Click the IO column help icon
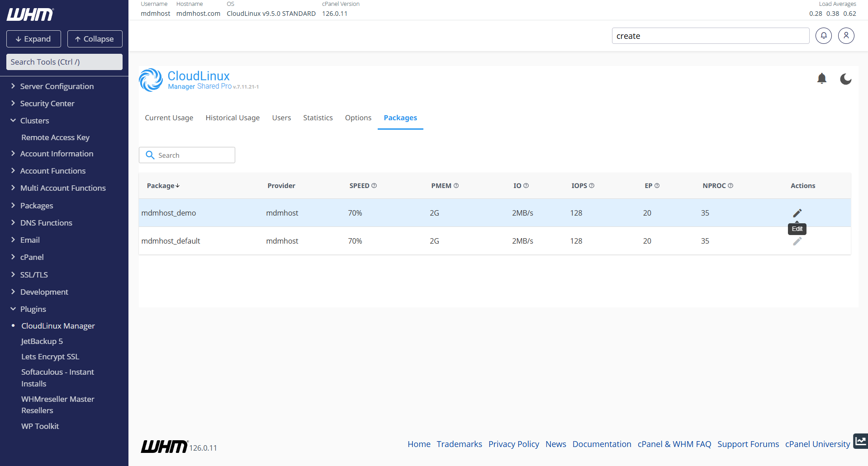 coord(526,186)
